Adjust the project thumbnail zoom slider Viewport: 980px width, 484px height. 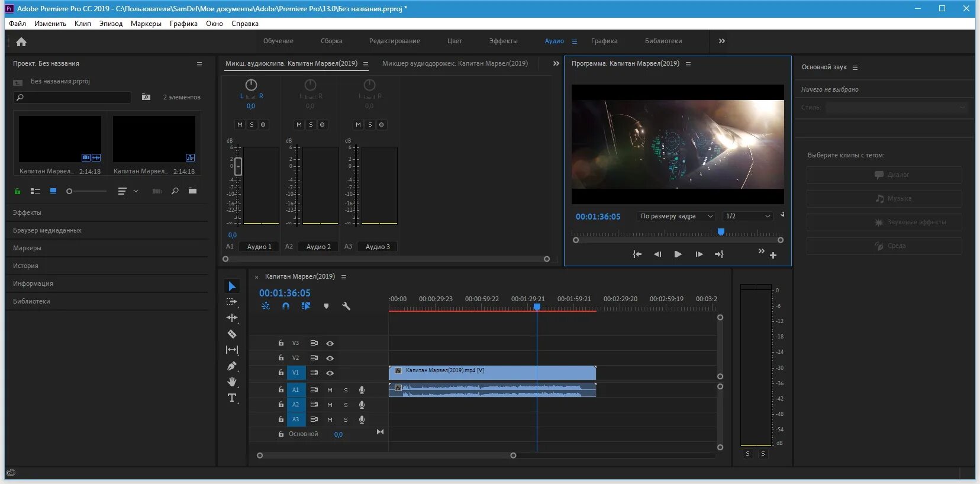click(x=86, y=191)
